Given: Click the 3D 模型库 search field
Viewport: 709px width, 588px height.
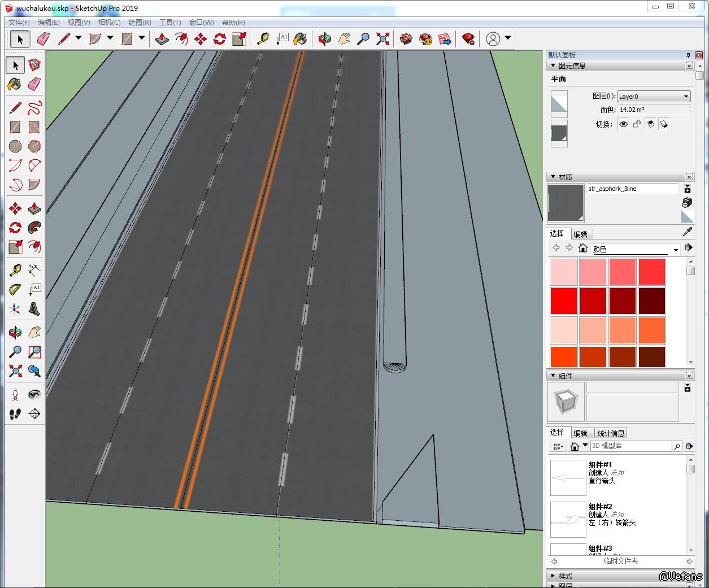Looking at the screenshot, I should pos(630,446).
